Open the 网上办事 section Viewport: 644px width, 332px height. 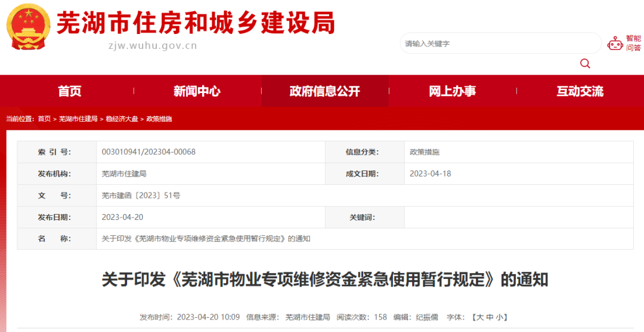click(452, 91)
